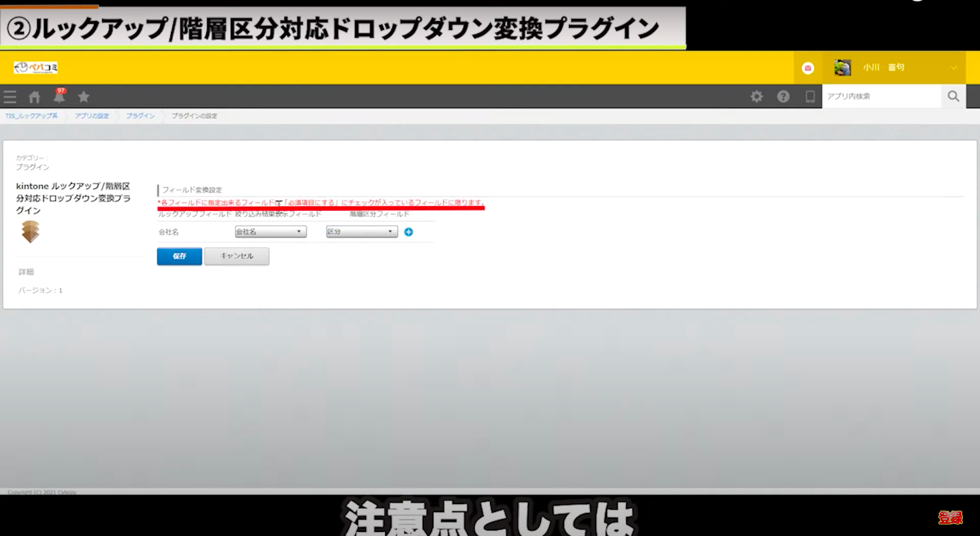
Task: Click the magnifier search button
Action: (953, 97)
